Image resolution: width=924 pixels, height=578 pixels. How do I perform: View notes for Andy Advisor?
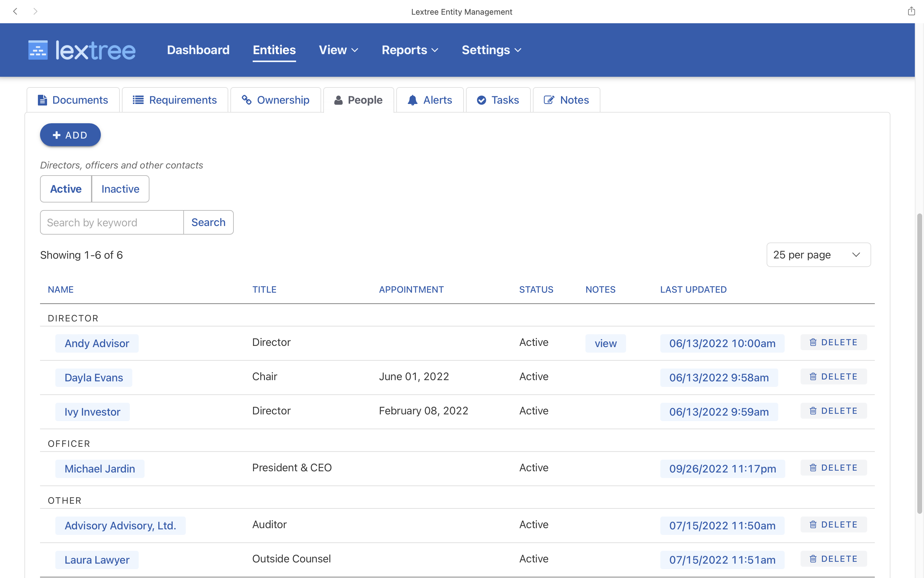[606, 343]
